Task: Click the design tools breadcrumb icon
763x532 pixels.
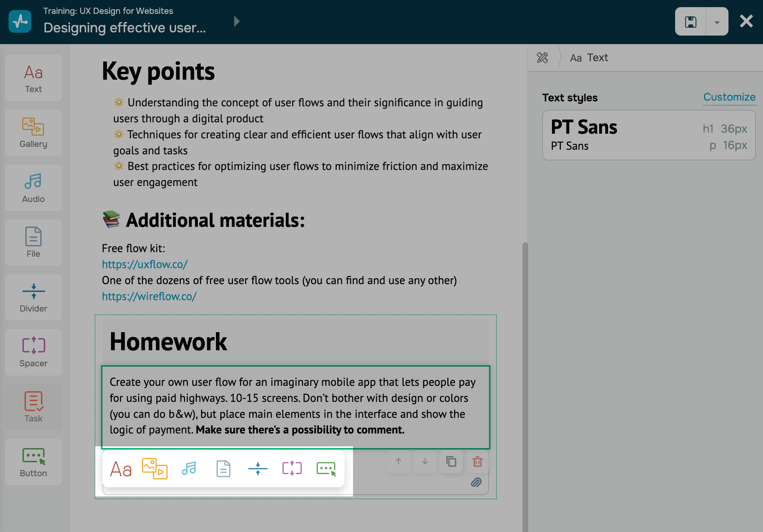Action: [x=542, y=58]
